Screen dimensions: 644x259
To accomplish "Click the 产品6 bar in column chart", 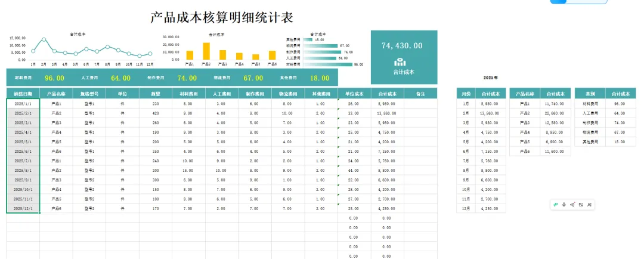I will click(x=272, y=55).
